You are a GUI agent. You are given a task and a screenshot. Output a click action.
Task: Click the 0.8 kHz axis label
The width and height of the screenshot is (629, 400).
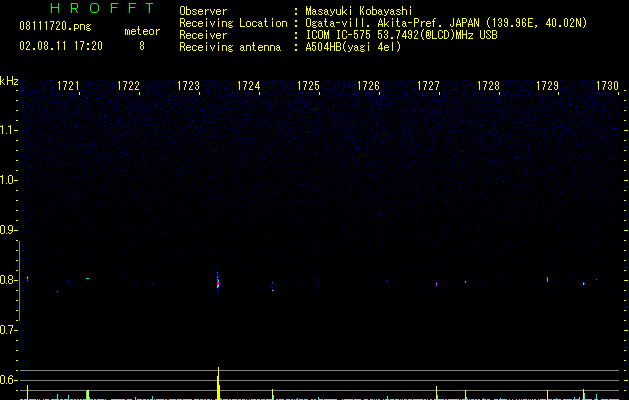(8, 280)
